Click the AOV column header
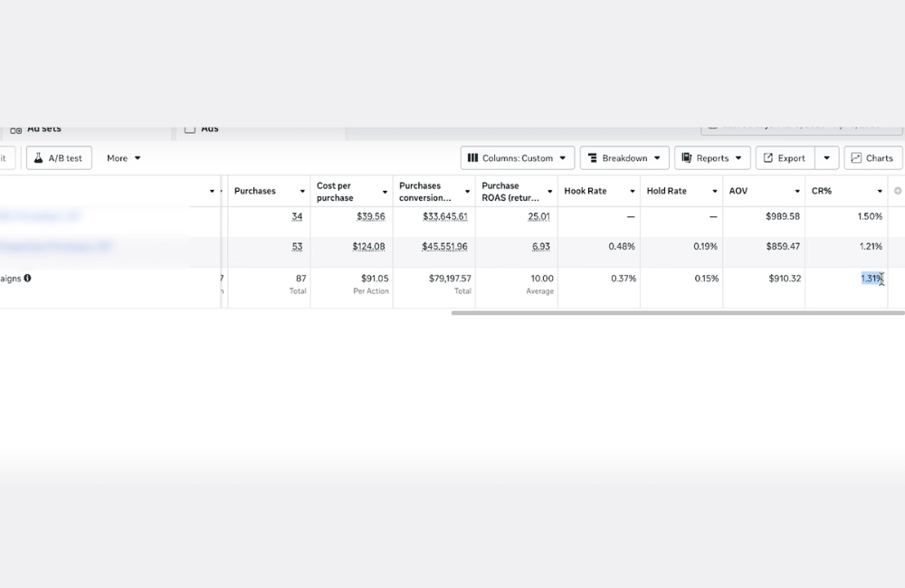 (x=738, y=191)
